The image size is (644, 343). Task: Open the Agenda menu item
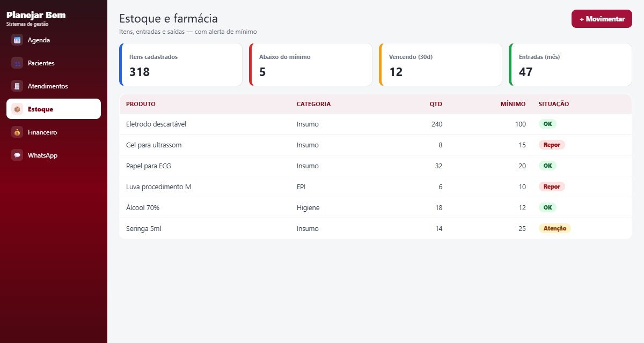coord(54,40)
